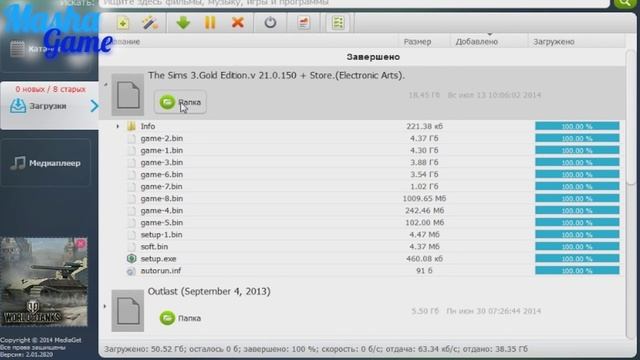Screen dimensions: 640x360
Task: Select file game-5.bin
Action: (x=162, y=222)
